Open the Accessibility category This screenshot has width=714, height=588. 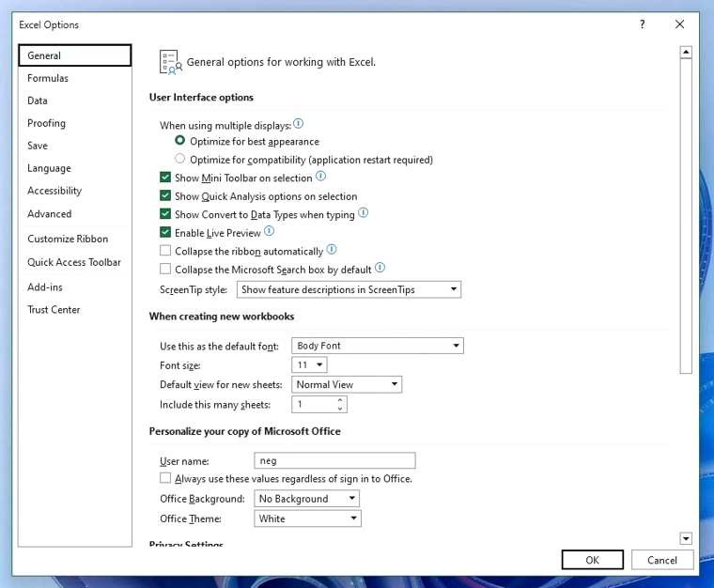coord(74,191)
